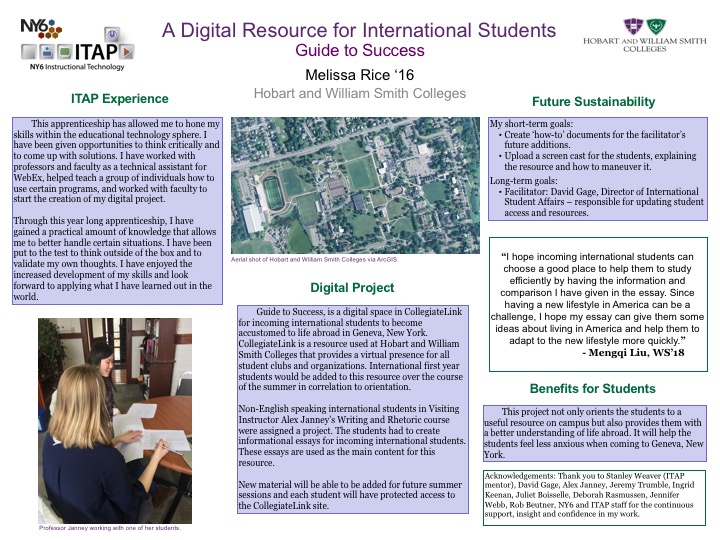Image resolution: width=720 pixels, height=540 pixels.
Task: Click bullet 'Create how-to documents for the facilitator's future additions'
Action: pos(592,140)
